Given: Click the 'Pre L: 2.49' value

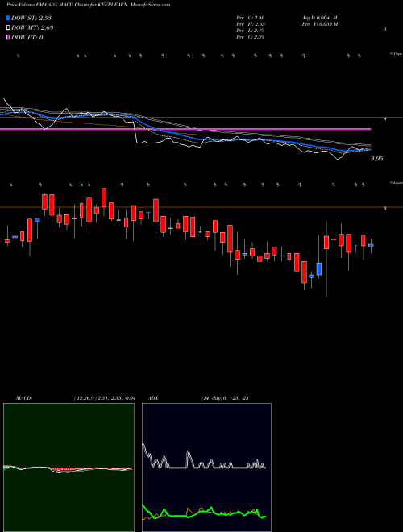Looking at the screenshot, I should [x=251, y=31].
